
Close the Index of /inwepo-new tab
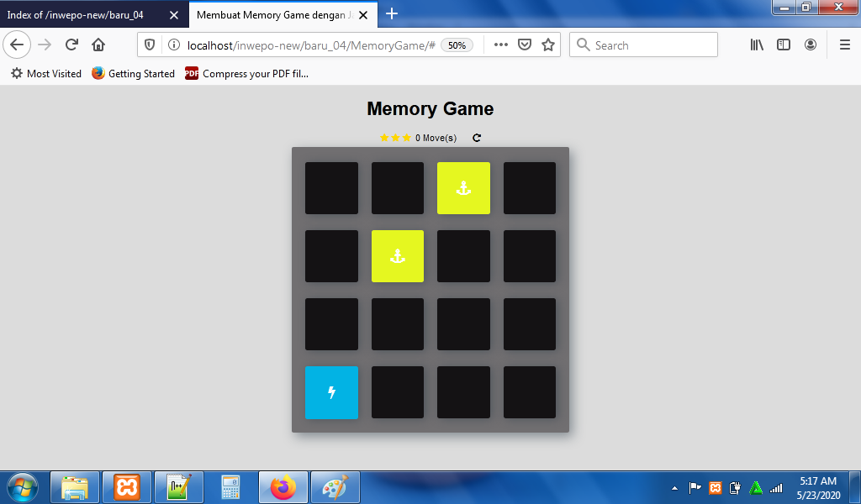pyautogui.click(x=174, y=15)
